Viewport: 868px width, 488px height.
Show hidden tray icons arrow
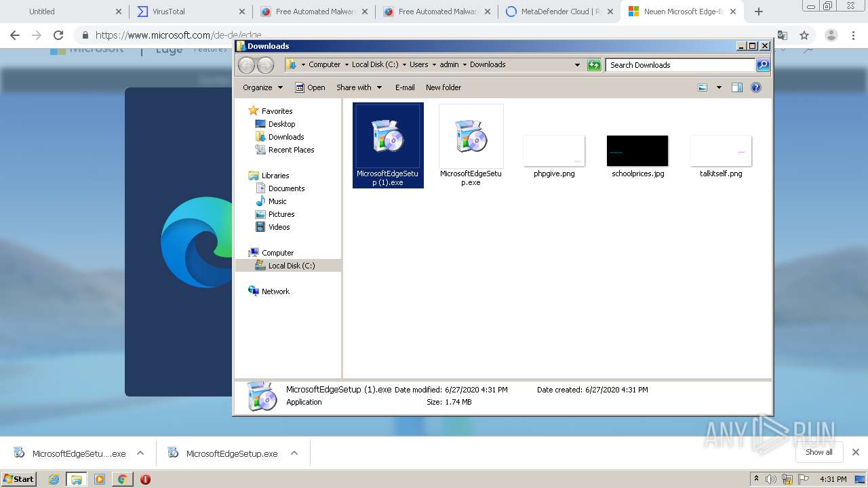tap(756, 479)
